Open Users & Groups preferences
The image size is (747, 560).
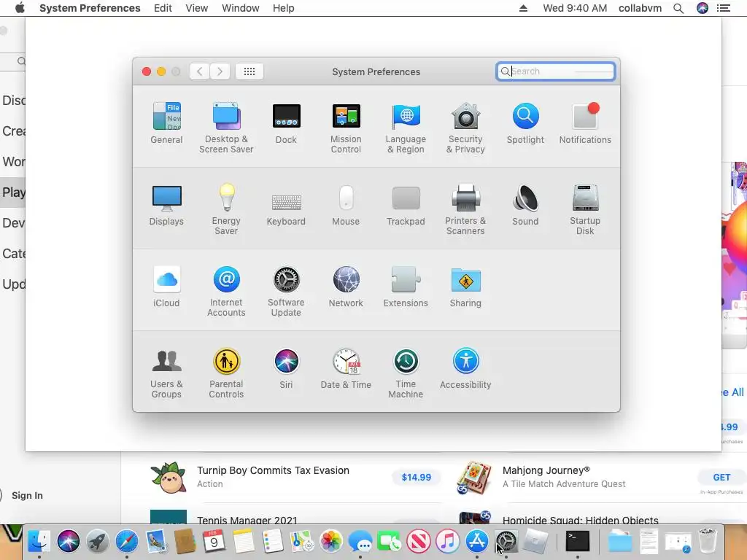166,373
